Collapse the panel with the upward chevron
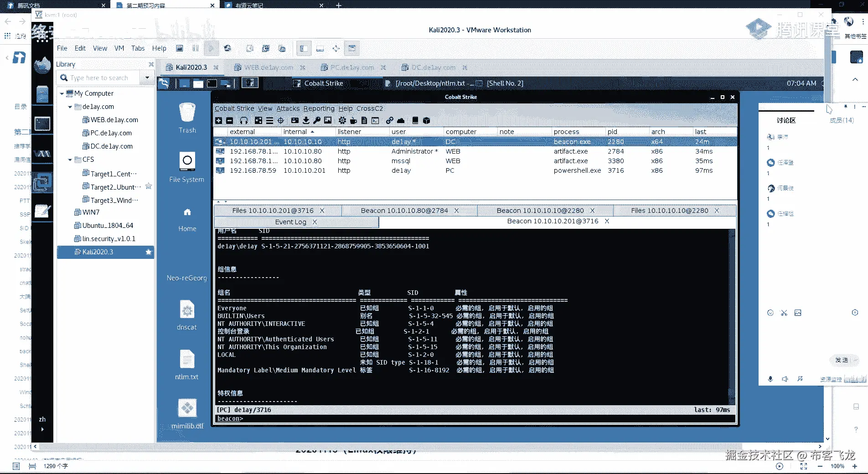 tap(855, 79)
